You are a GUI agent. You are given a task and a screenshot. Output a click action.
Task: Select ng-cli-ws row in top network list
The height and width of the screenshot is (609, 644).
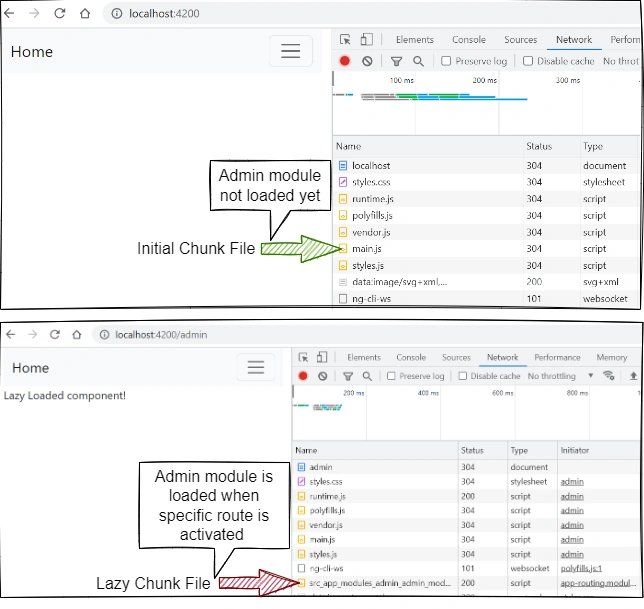point(486,299)
